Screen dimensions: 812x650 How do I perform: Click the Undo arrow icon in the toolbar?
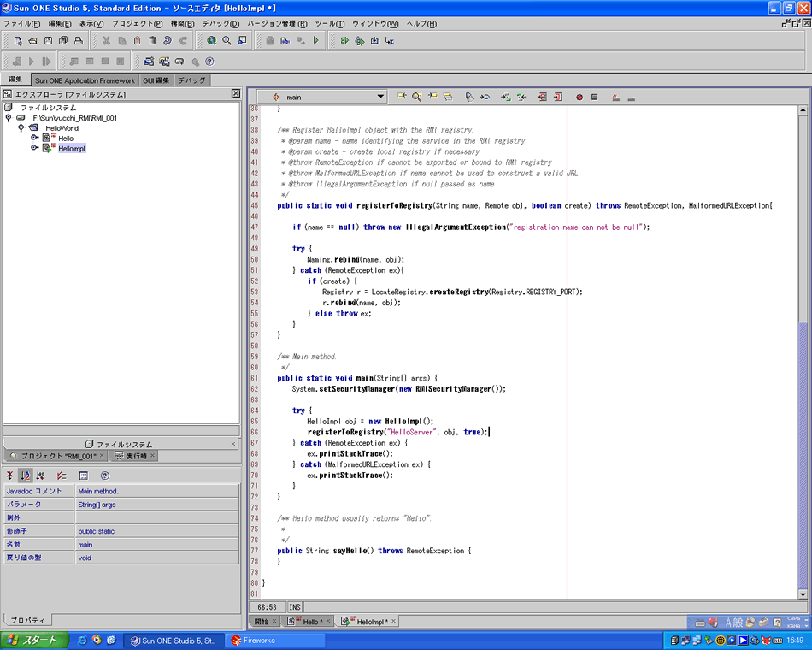click(168, 40)
